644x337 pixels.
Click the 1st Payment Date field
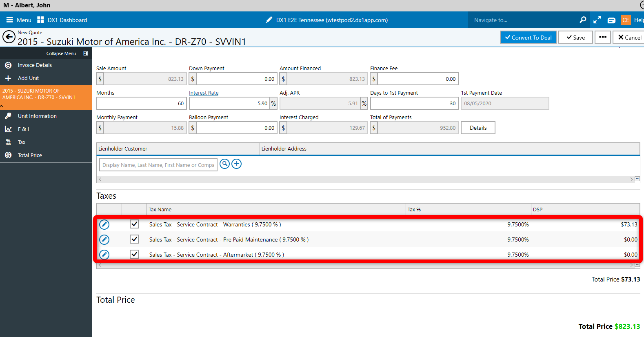[505, 103]
